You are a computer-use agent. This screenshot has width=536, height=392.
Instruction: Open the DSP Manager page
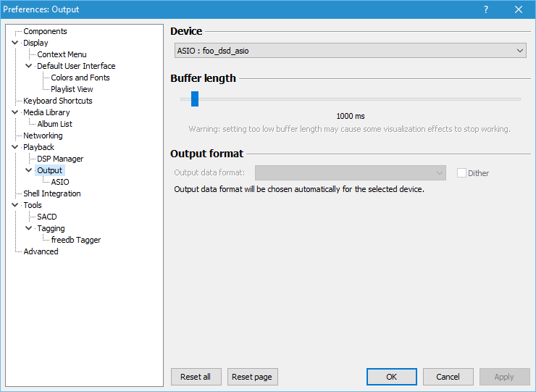point(60,159)
